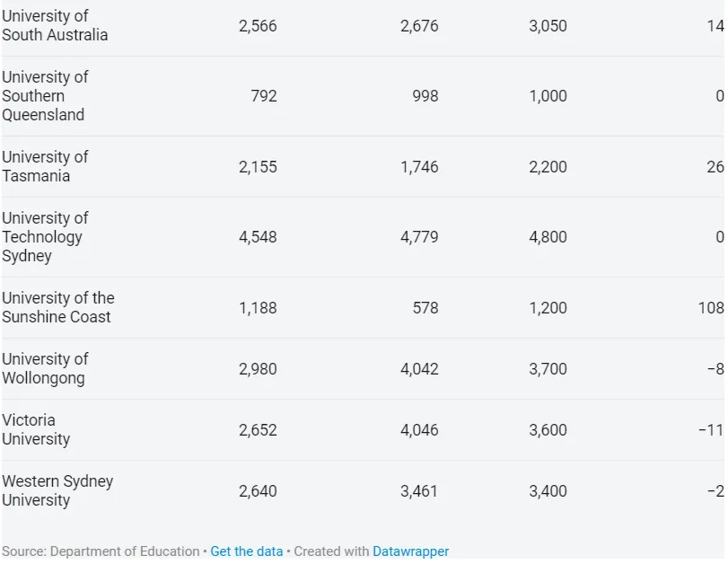This screenshot has width=728, height=564.
Task: Select University of the Sunshine Coast label
Action: click(58, 307)
